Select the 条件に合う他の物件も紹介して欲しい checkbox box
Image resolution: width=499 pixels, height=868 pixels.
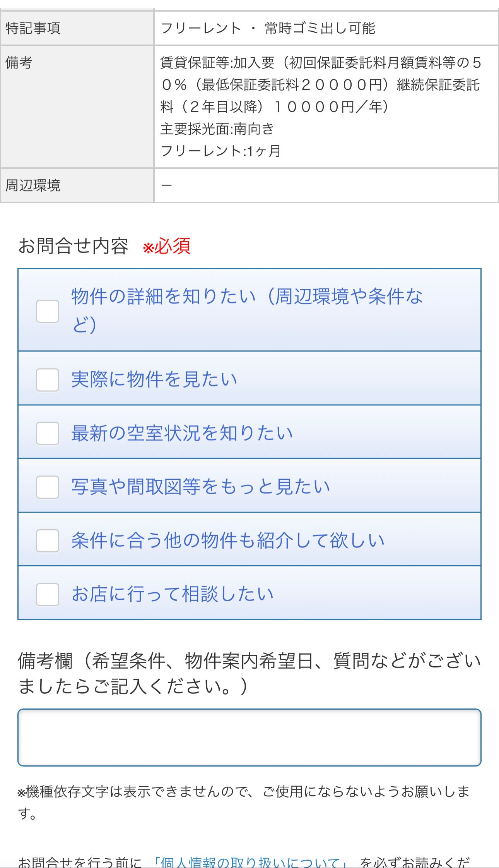tap(48, 540)
